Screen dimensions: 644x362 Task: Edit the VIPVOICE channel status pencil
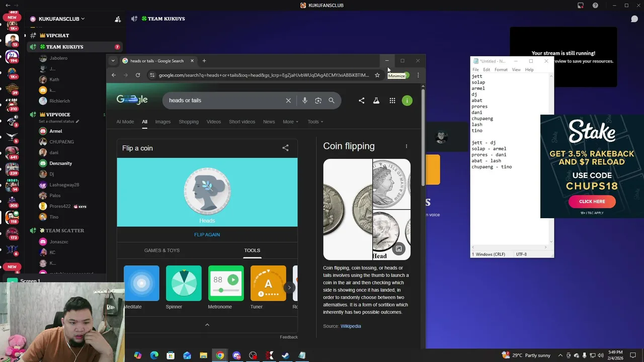[x=77, y=122]
